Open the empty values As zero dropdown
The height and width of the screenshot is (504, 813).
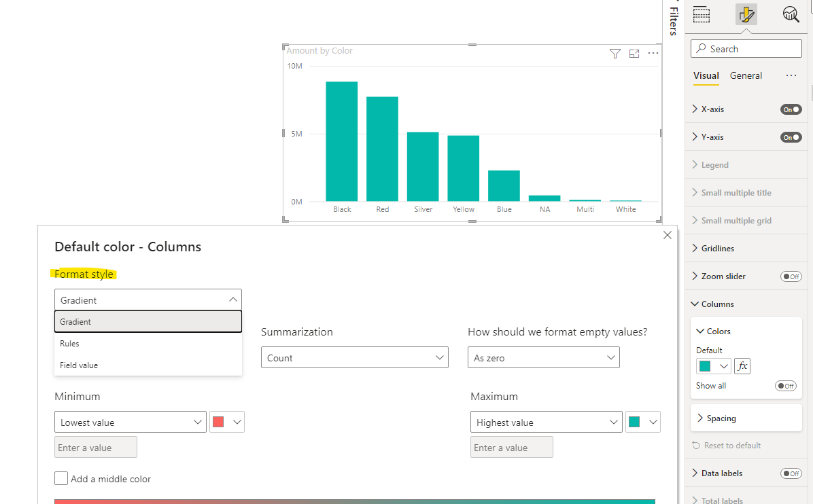[543, 358]
